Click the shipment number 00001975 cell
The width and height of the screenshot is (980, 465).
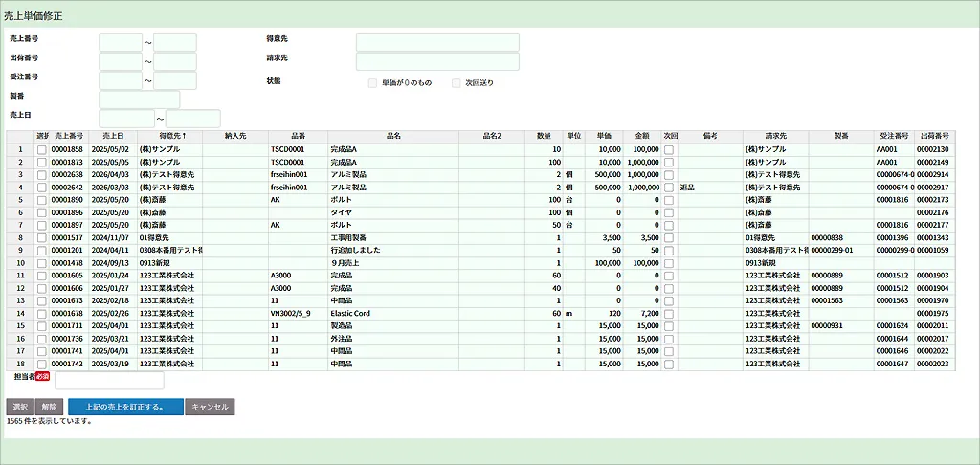click(935, 313)
